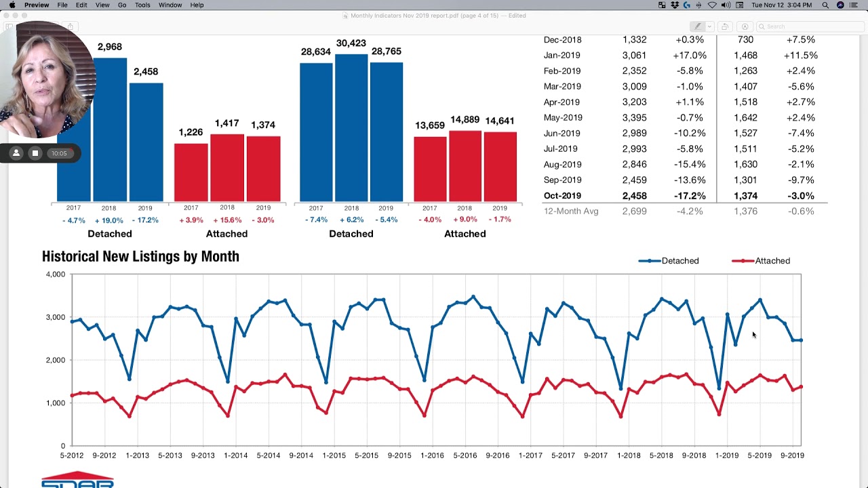Open the volume control in menu bar

tap(726, 5)
